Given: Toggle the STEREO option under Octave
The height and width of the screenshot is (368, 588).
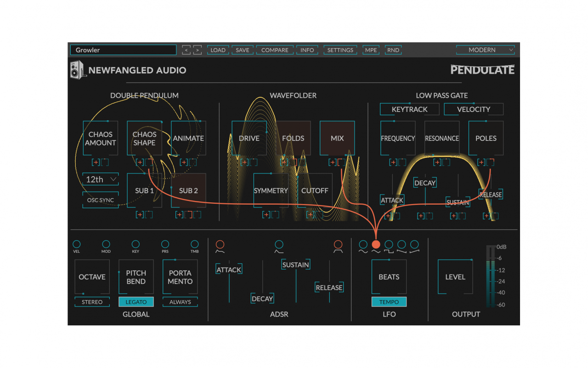Looking at the screenshot, I should (x=92, y=302).
